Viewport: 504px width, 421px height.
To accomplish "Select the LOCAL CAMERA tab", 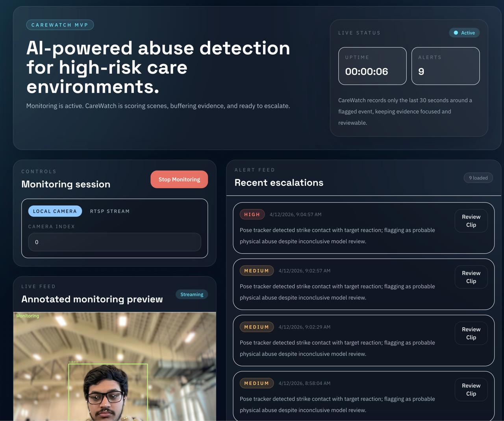I will click(x=55, y=211).
